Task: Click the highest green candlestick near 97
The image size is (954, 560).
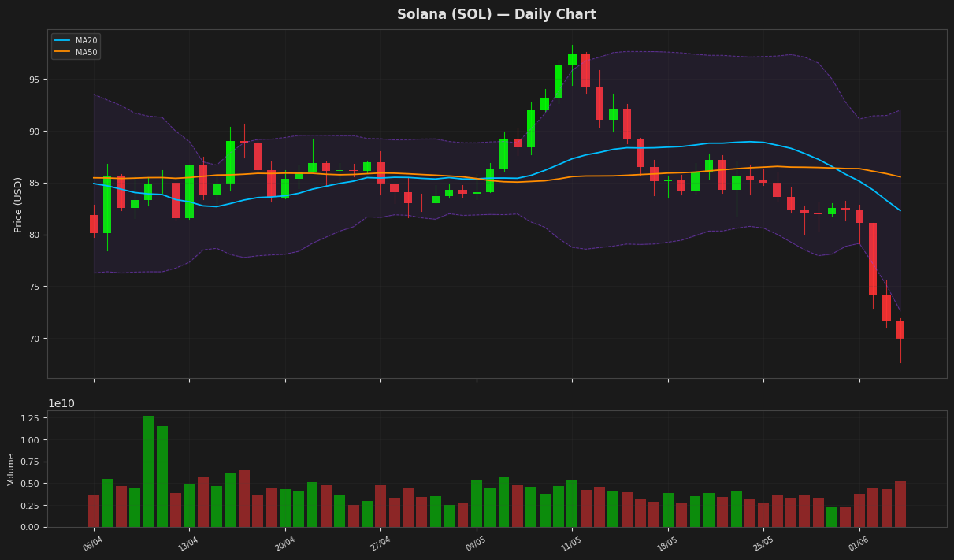Action: [x=572, y=59]
